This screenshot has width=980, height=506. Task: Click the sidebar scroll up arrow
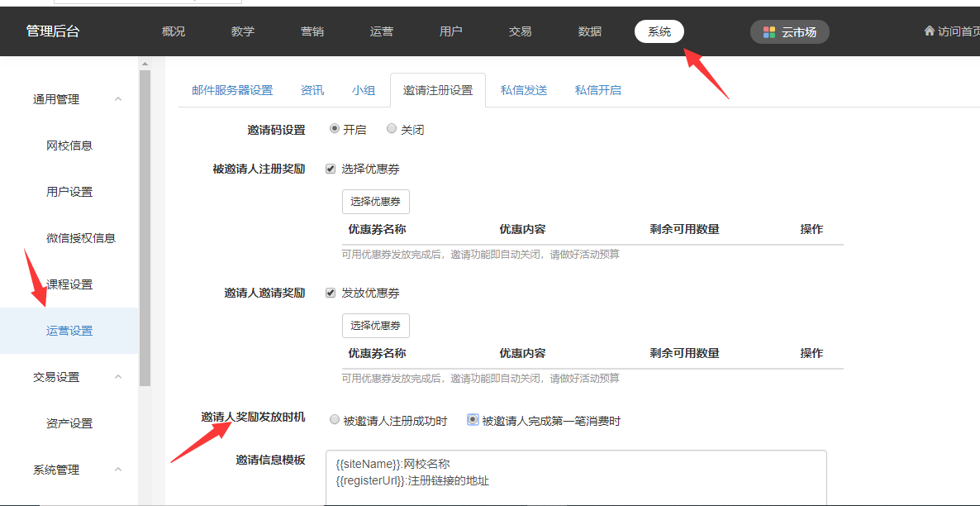click(145, 64)
